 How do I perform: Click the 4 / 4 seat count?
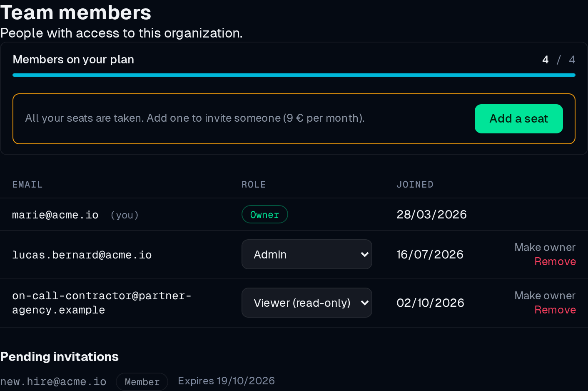click(559, 60)
